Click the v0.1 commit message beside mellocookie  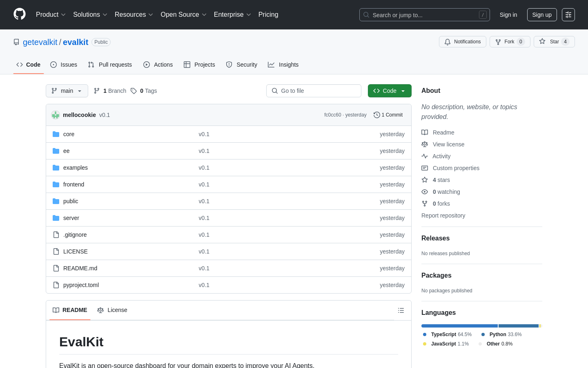105,115
